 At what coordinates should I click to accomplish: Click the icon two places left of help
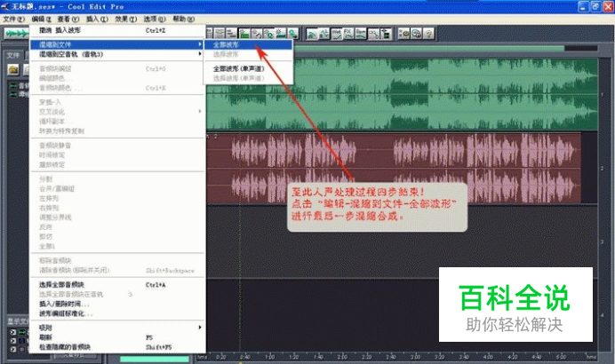404,34
